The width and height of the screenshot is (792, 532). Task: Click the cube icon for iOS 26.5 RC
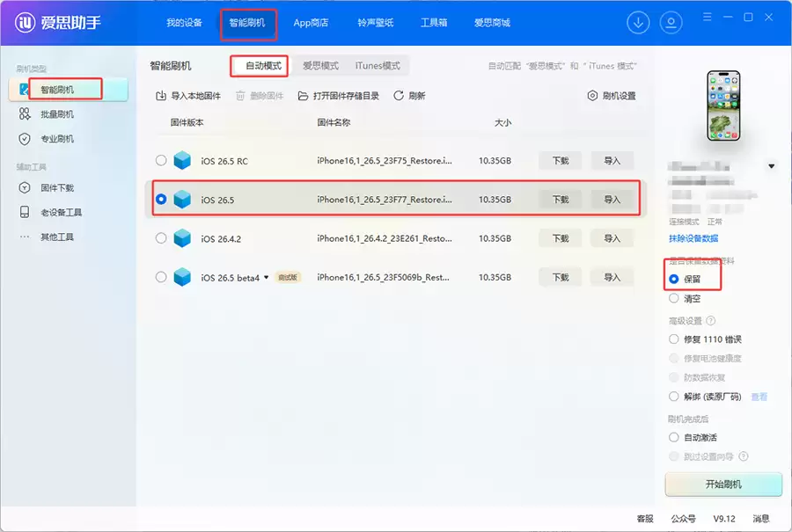(x=182, y=161)
